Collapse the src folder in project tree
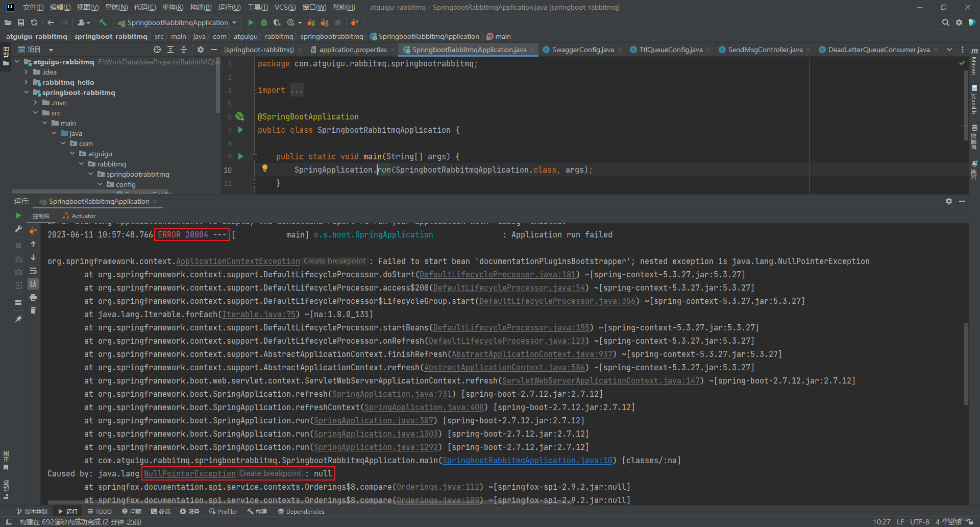The width and height of the screenshot is (980, 527). coord(35,113)
